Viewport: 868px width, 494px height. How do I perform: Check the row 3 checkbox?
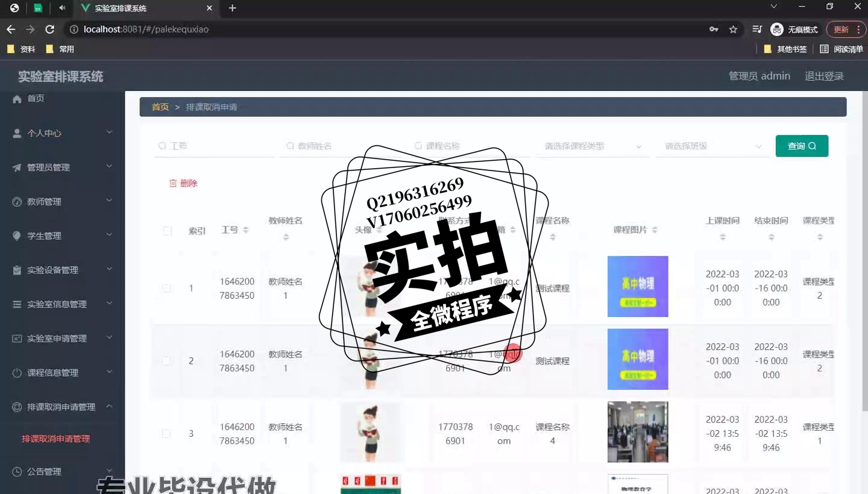click(x=166, y=434)
